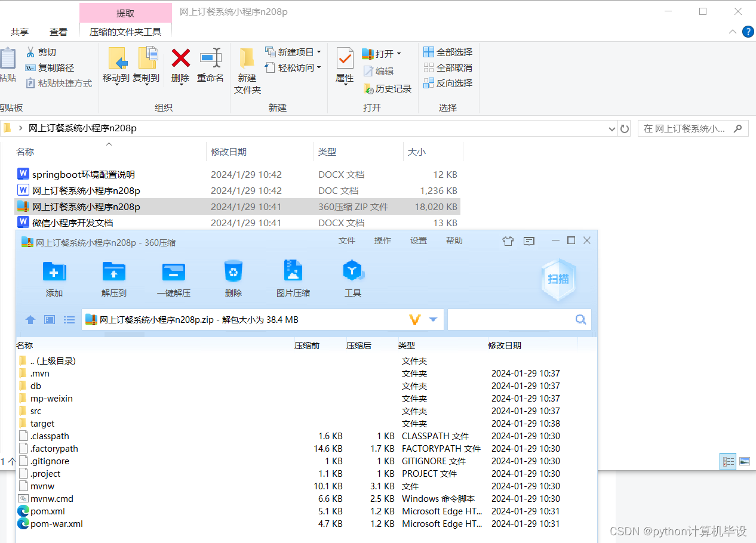This screenshot has width=756, height=543.
Task: Click the Scan (扫描) hexagon button
Action: 558,279
